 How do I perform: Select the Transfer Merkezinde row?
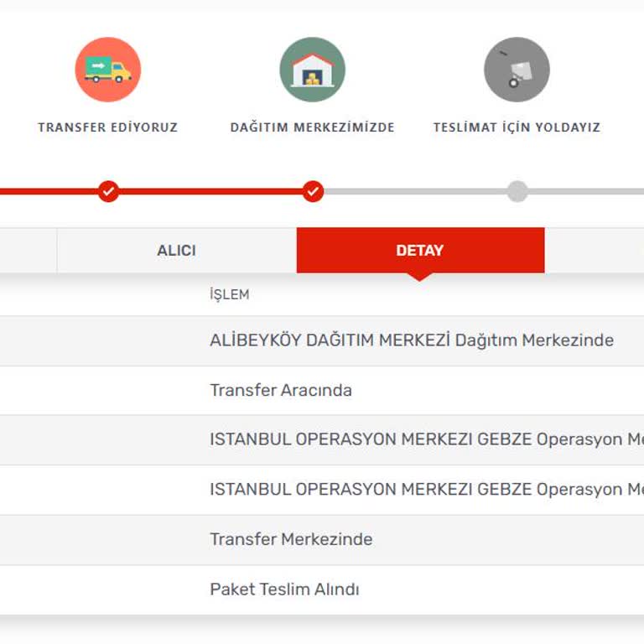[x=322, y=540]
